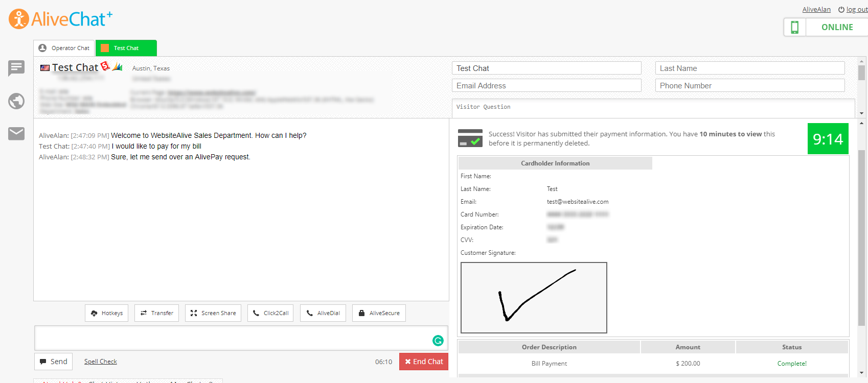Viewport: 868px width, 383px height.
Task: Click the Transfer button
Action: [x=157, y=313]
